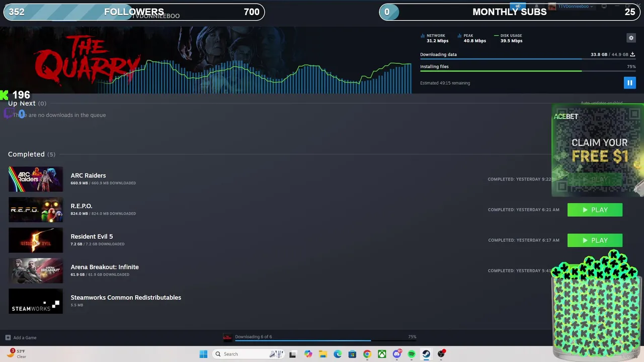Play Resident Evil 5 with its PLAY button
Image resolution: width=644 pixels, height=362 pixels.
pos(595,240)
